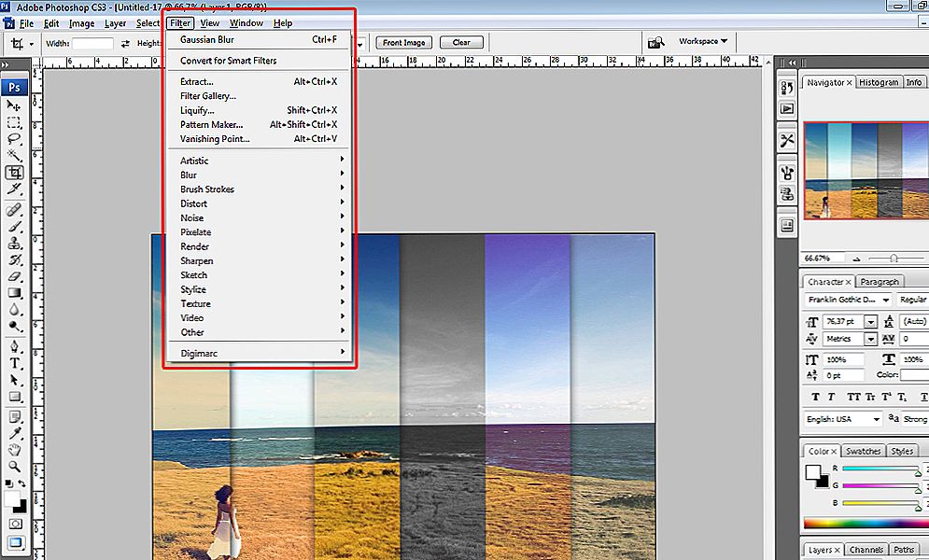
Task: Open Filter Gallery from the menu
Action: (259, 96)
